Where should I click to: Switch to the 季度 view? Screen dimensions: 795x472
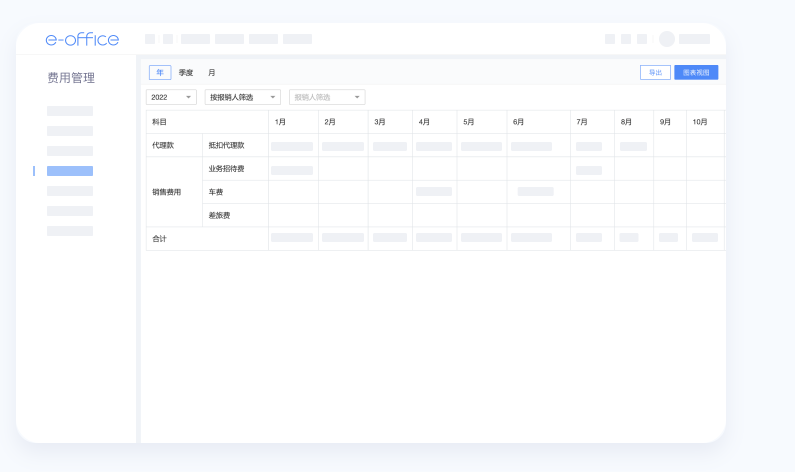[x=186, y=73]
